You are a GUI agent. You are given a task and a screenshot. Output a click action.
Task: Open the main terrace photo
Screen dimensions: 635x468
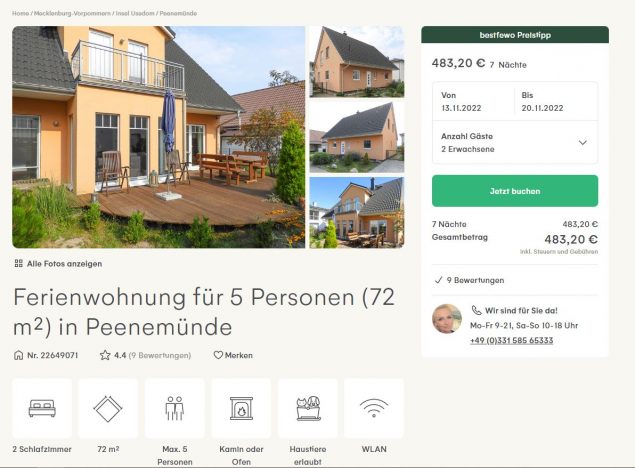point(159,137)
